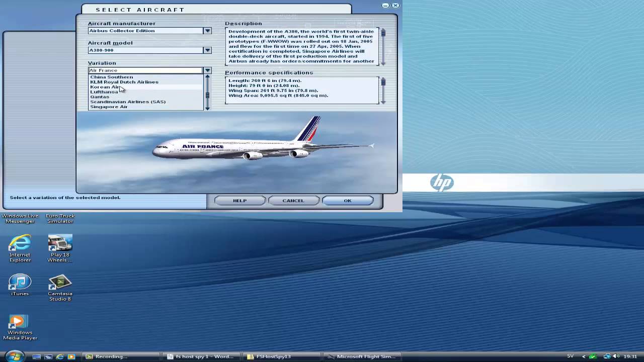
Task: Click the variation list scrollbar thumb
Action: click(x=207, y=96)
